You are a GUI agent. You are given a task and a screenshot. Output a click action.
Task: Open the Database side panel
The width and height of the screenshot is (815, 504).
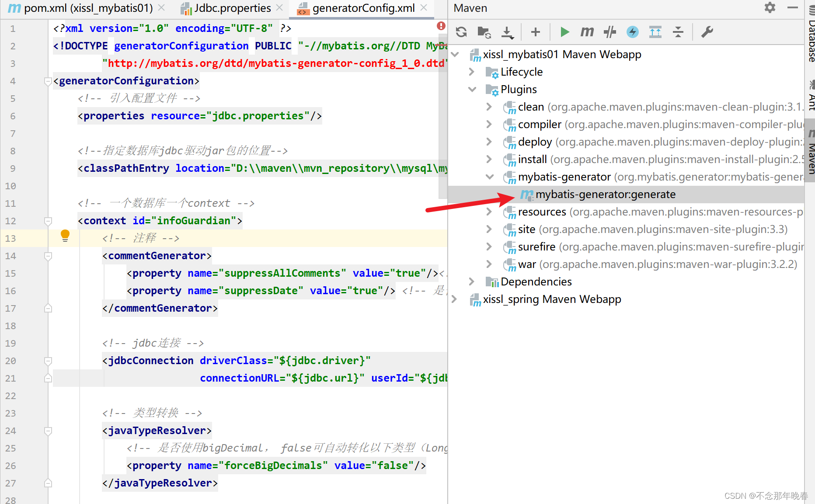pos(810,34)
